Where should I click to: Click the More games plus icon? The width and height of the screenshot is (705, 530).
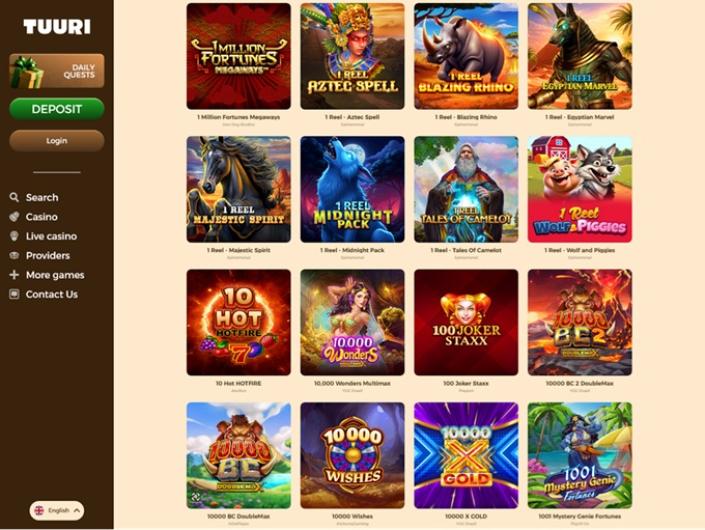pyautogui.click(x=14, y=275)
